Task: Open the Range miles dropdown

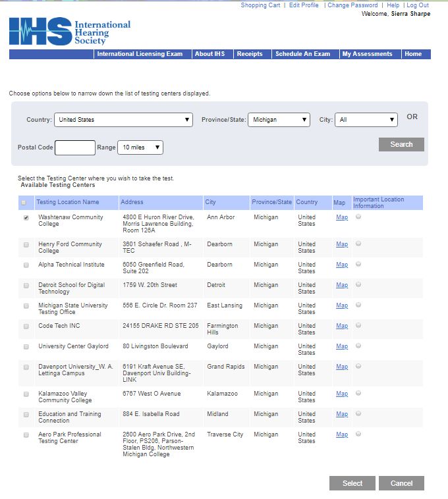Action: [x=140, y=147]
